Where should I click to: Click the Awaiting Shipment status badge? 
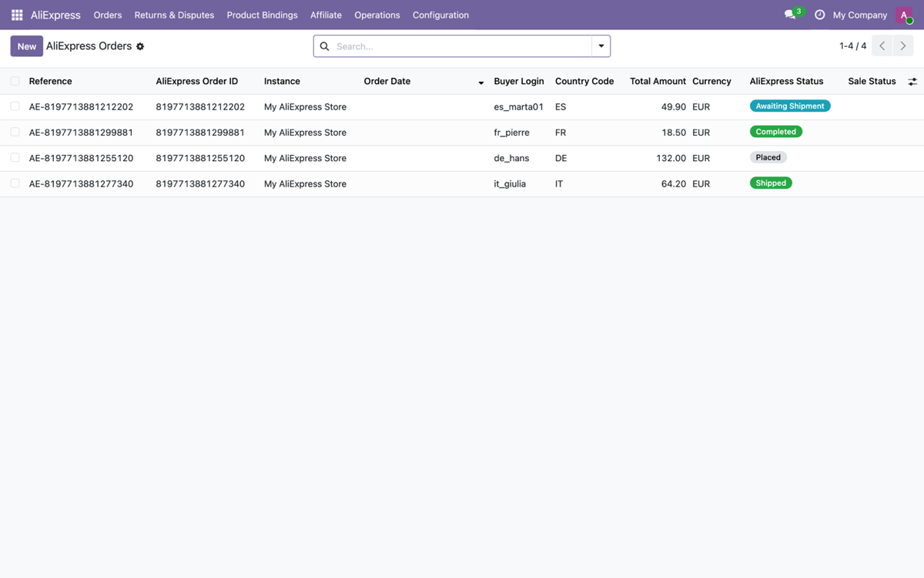click(x=790, y=106)
